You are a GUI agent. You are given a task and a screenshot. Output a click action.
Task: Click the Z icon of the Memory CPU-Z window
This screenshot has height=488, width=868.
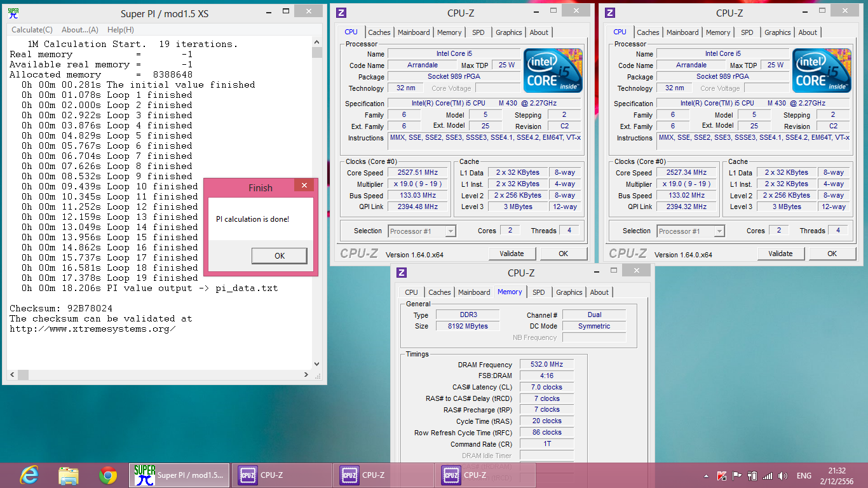click(x=402, y=273)
